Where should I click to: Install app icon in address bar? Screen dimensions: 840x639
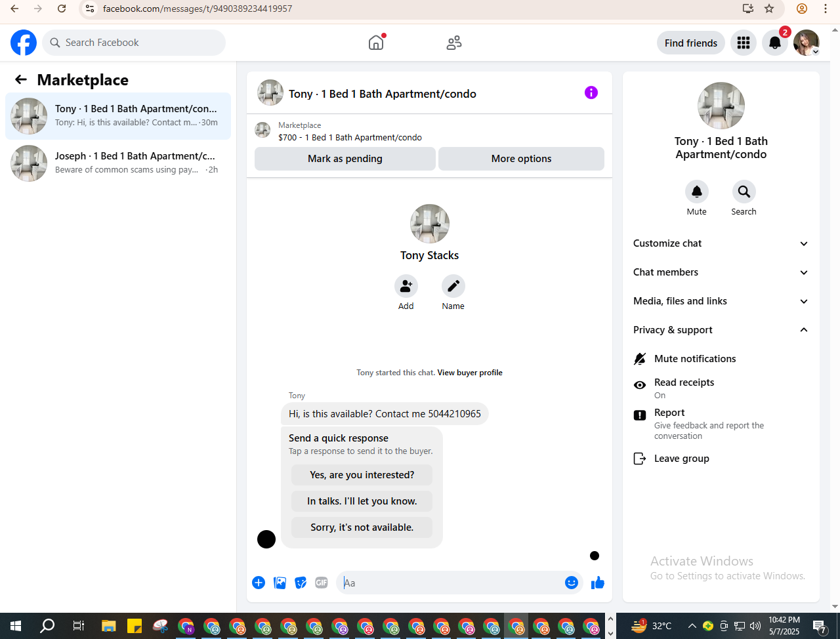click(748, 9)
